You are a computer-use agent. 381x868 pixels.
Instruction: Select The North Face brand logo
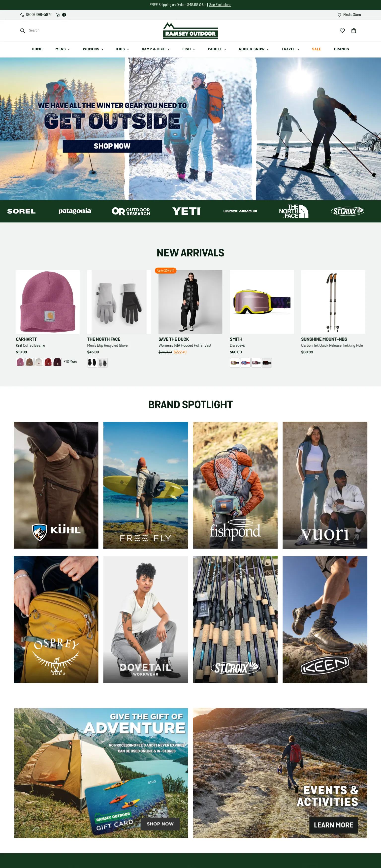(294, 211)
